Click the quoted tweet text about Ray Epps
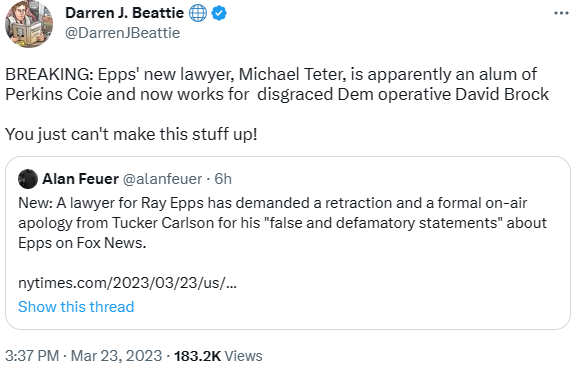 282,223
